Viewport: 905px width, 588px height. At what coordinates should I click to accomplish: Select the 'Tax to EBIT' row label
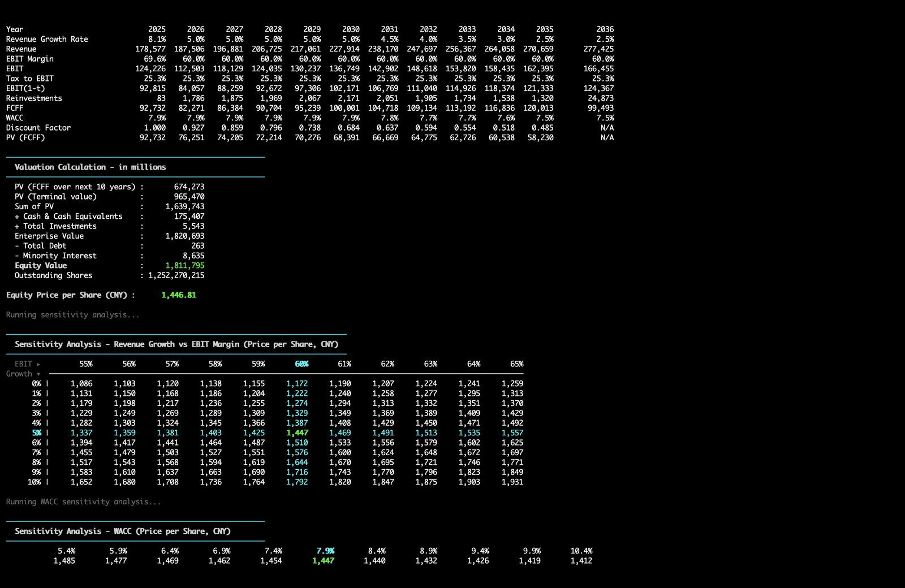[30, 79]
